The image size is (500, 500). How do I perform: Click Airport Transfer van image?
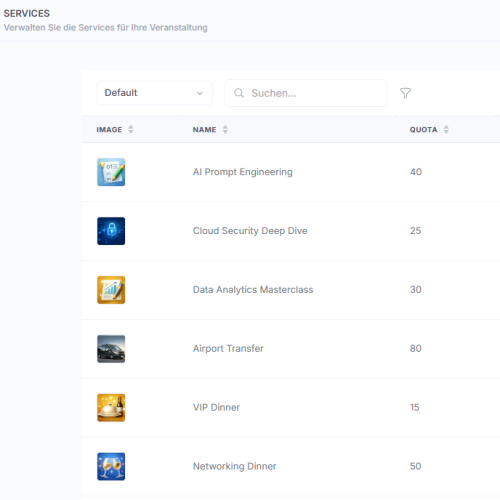click(111, 349)
